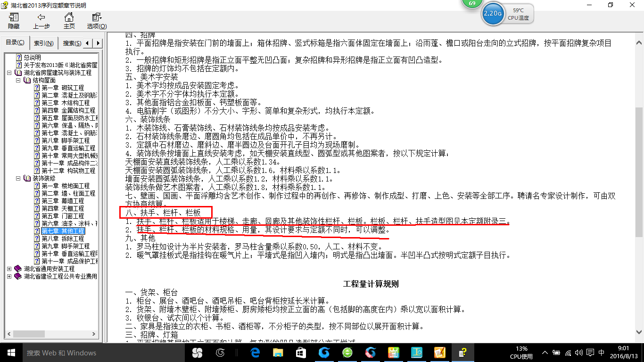Collapse the 装饰装修 tree node
This screenshot has width=644, height=362.
tap(18, 179)
